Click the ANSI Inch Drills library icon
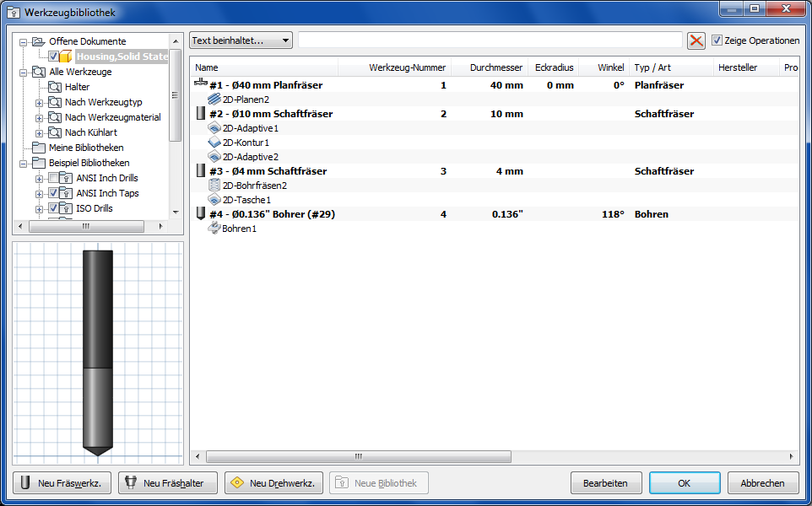 click(66, 178)
